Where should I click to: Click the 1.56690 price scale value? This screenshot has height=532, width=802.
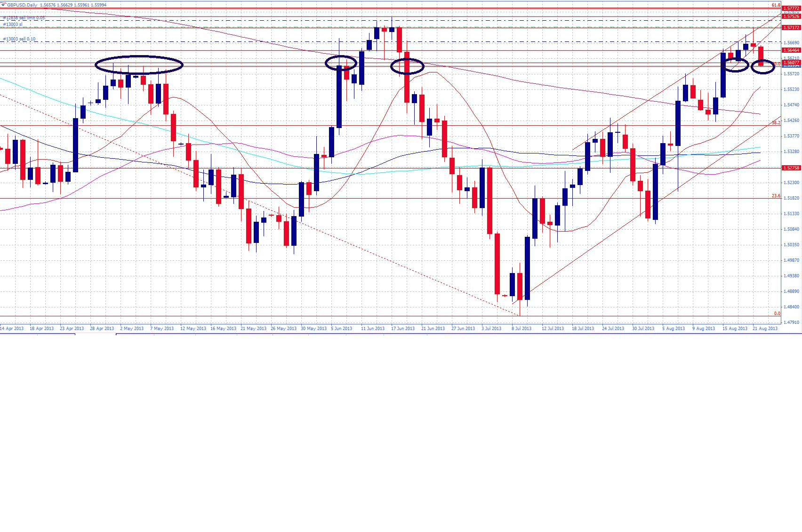pos(792,42)
